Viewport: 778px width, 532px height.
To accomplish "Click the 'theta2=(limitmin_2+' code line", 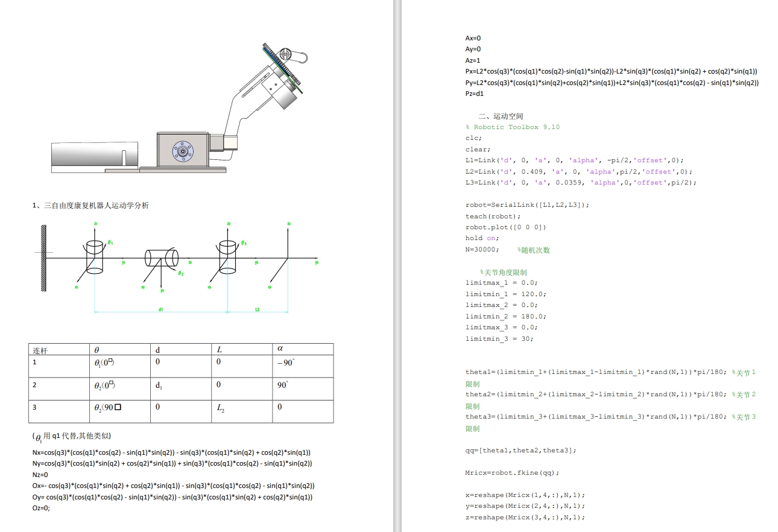I will (596, 394).
